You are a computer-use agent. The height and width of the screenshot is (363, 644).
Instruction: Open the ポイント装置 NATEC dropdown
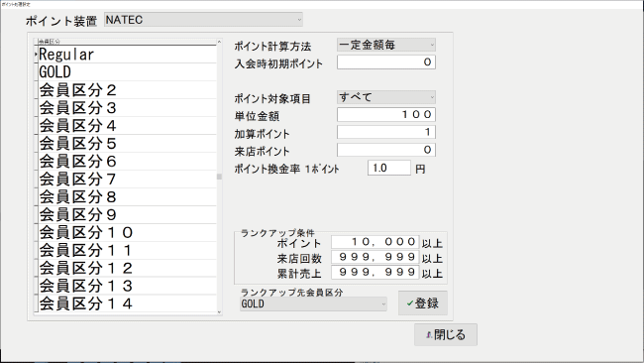(x=203, y=20)
